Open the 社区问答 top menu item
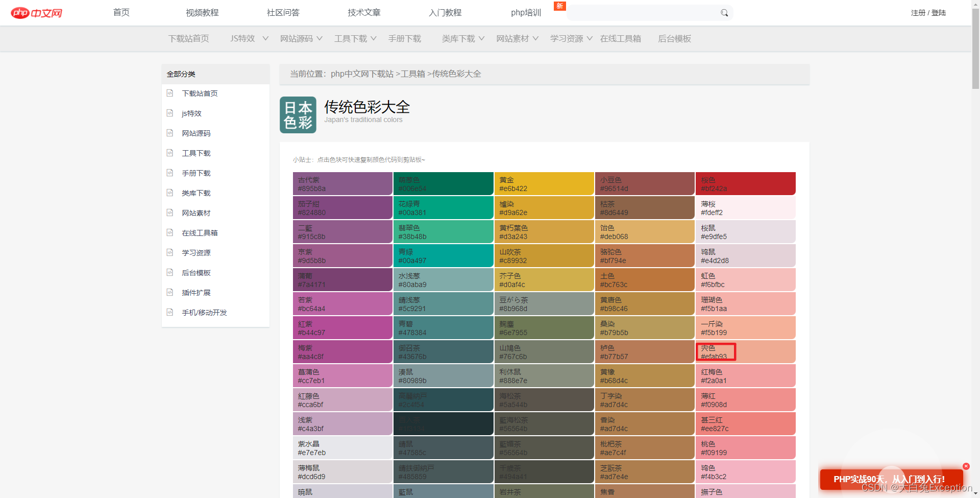980x498 pixels. (283, 12)
